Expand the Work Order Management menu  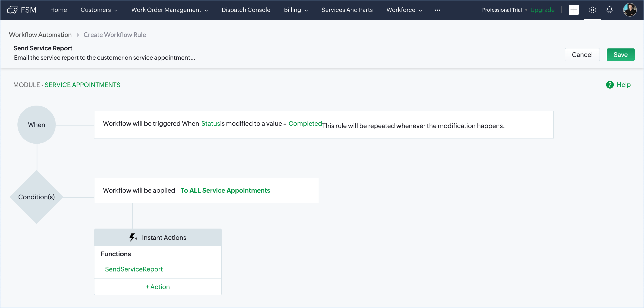coord(170,10)
